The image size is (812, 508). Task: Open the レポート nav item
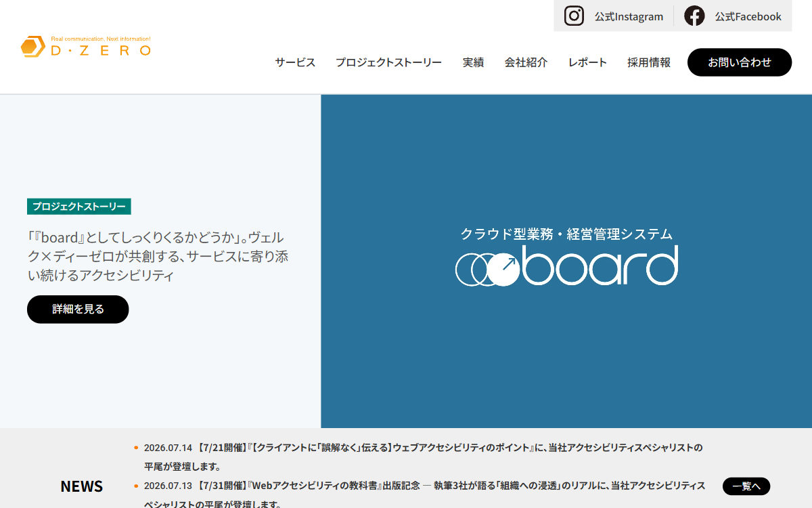(x=587, y=62)
